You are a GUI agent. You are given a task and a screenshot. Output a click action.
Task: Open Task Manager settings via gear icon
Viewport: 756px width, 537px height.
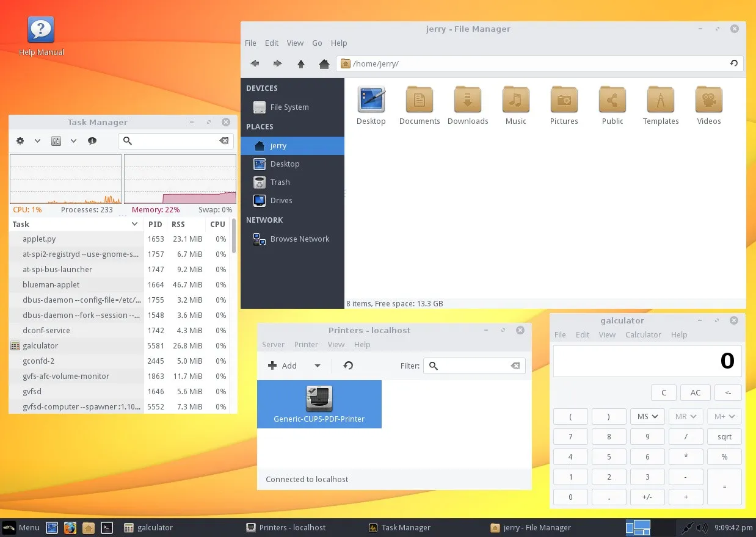(x=19, y=140)
